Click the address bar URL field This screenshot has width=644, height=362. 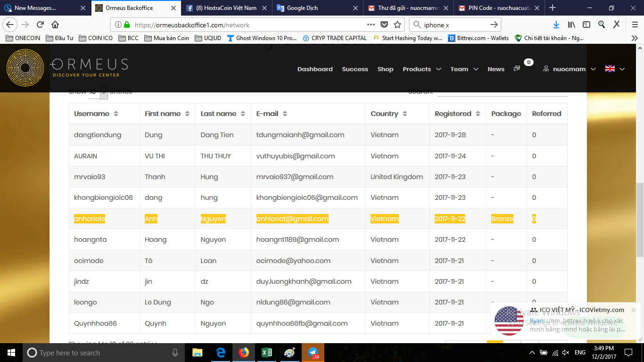click(x=248, y=25)
